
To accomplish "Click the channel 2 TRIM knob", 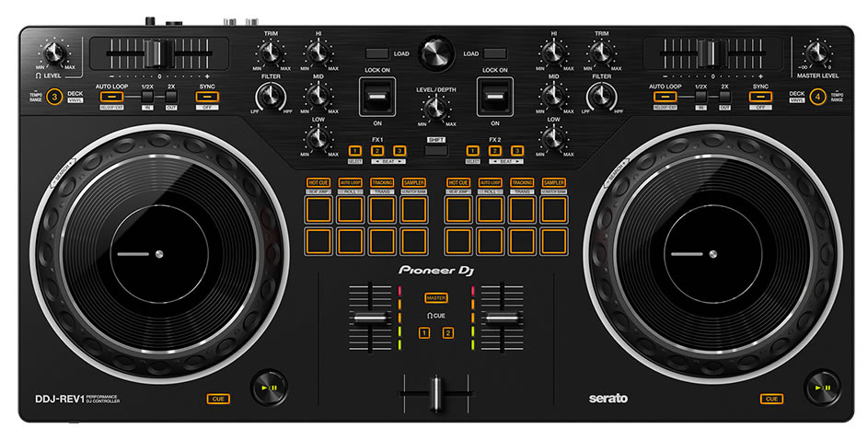I will point(602,52).
